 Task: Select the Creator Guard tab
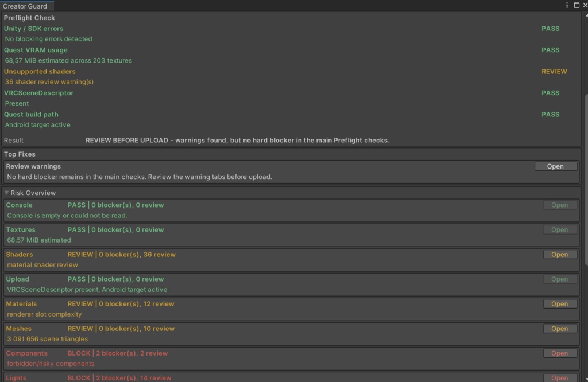click(x=27, y=6)
